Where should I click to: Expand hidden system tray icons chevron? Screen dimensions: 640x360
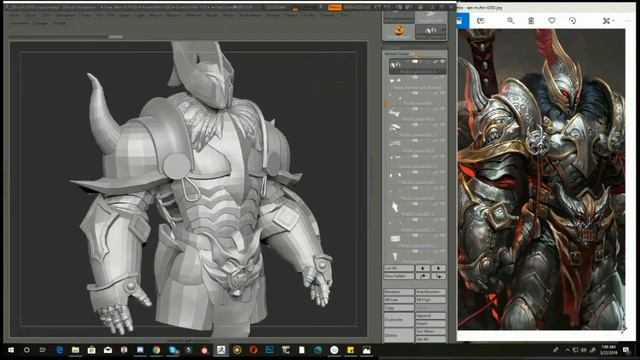coord(567,350)
